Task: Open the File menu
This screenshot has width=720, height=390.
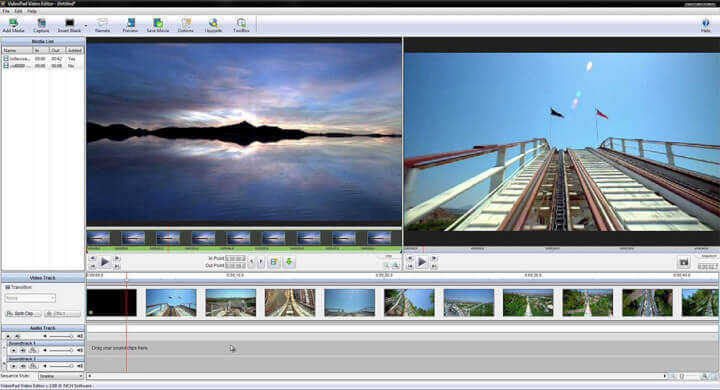Action: coord(6,11)
